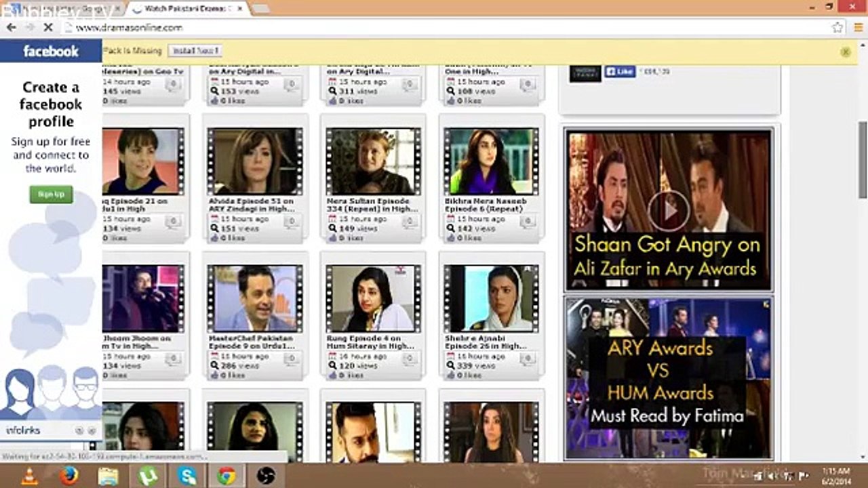Image resolution: width=868 pixels, height=488 pixels.
Task: Open uTorrent from the taskbar
Action: tap(147, 476)
